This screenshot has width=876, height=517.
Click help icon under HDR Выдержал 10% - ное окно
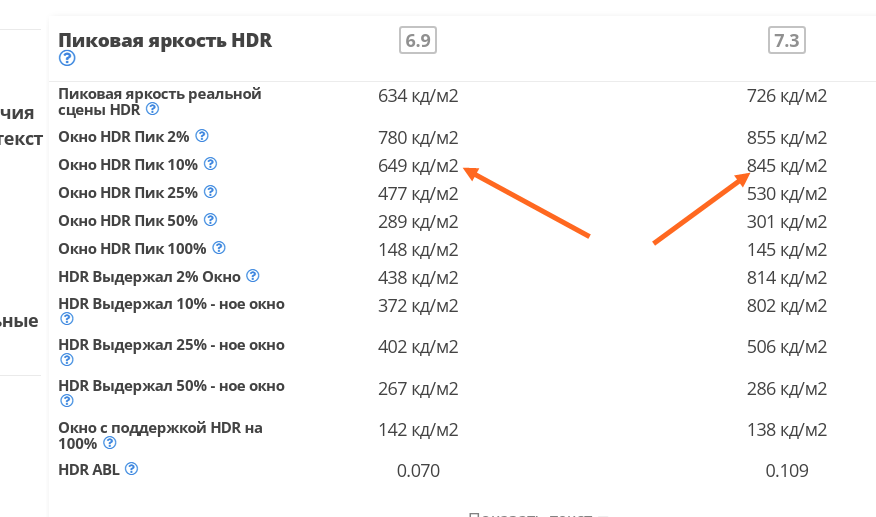[x=67, y=319]
